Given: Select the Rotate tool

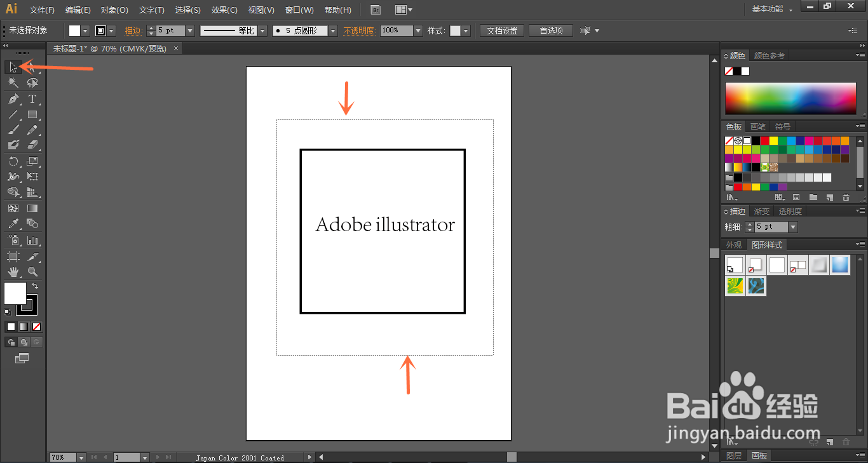Looking at the screenshot, I should pyautogui.click(x=13, y=161).
